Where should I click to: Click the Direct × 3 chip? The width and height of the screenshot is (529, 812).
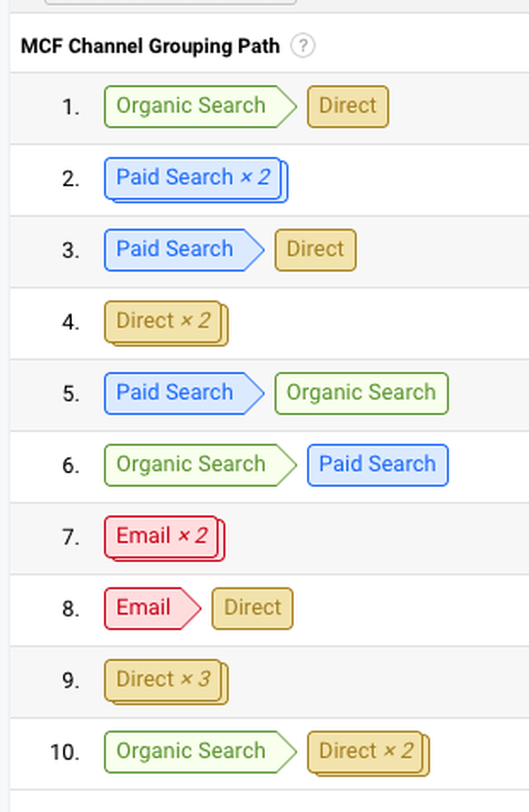tap(163, 680)
